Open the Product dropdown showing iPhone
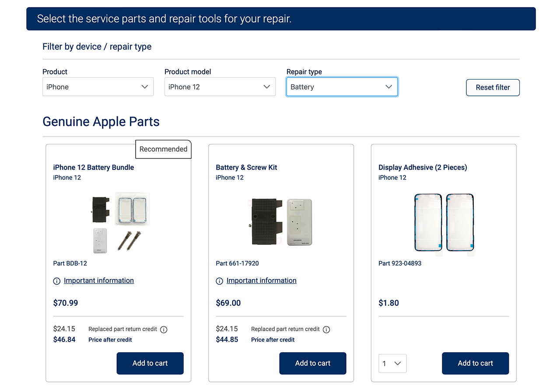The image size is (560, 392). tap(98, 87)
